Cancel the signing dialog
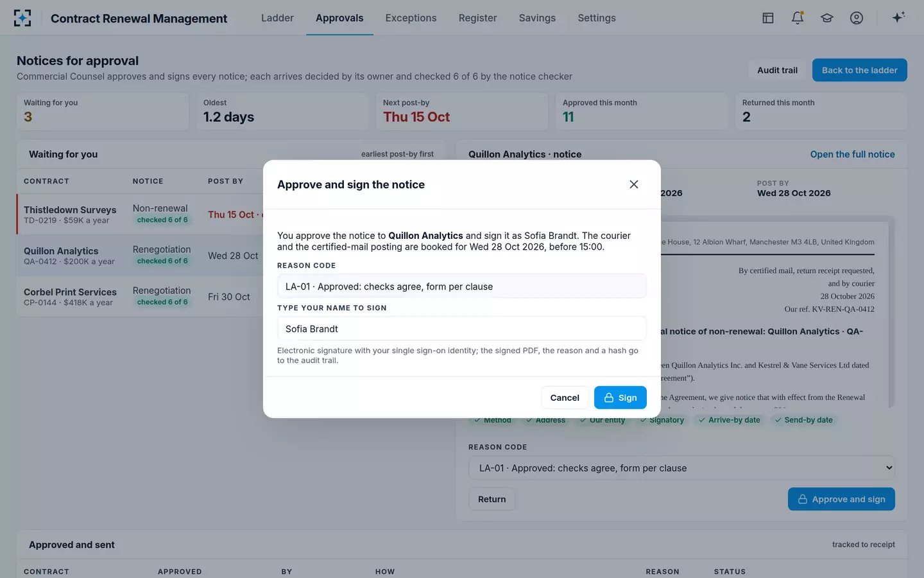 pos(565,398)
